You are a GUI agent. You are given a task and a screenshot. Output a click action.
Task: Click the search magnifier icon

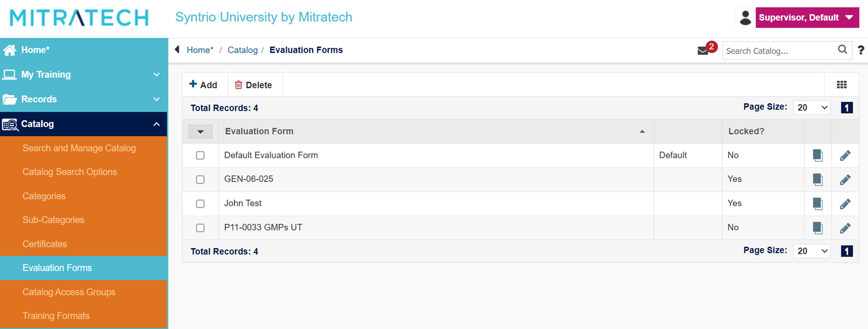pos(842,50)
